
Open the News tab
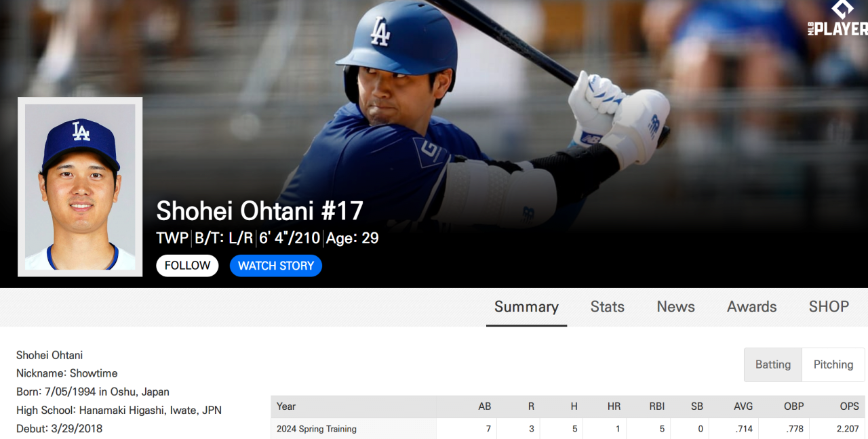tap(675, 307)
